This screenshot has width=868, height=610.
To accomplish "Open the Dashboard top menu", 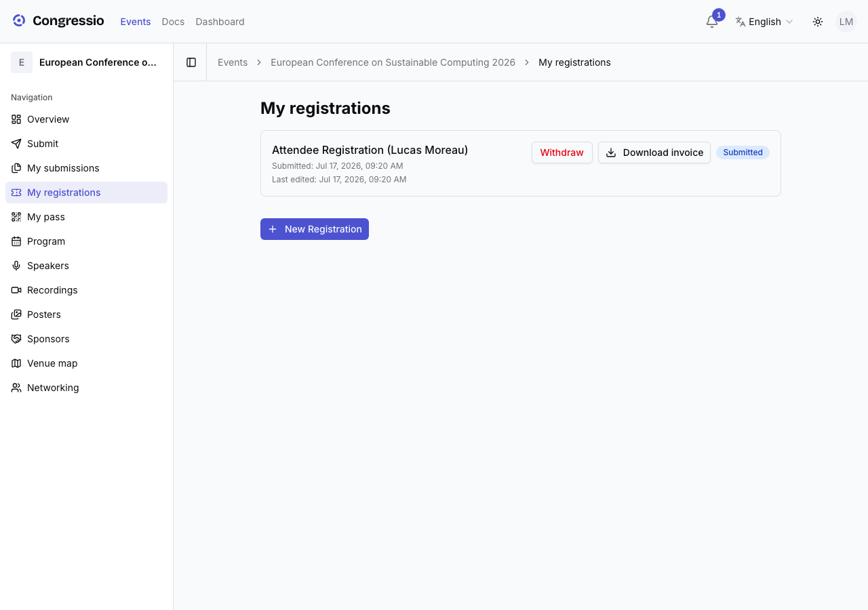I will tap(220, 22).
